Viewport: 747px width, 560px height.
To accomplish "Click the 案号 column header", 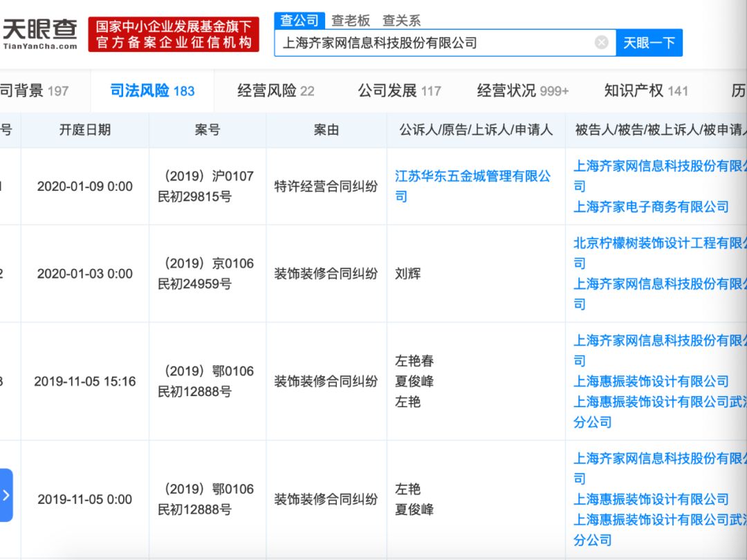I will click(207, 129).
